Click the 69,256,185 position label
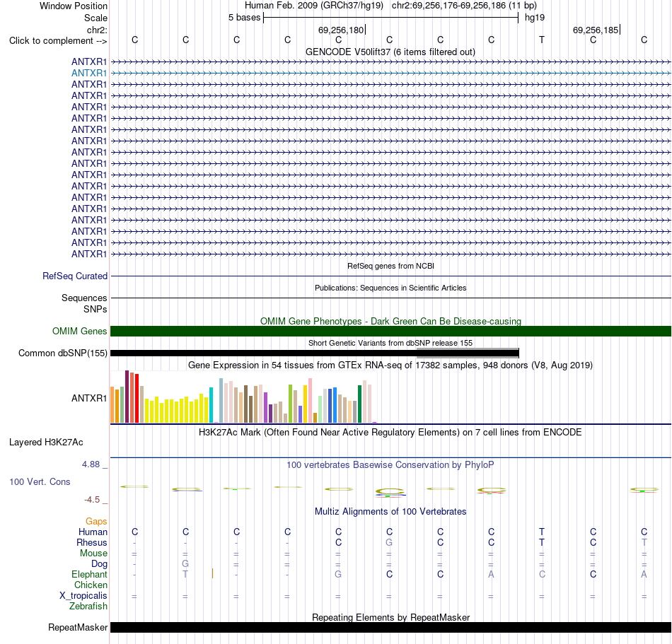 pos(596,30)
